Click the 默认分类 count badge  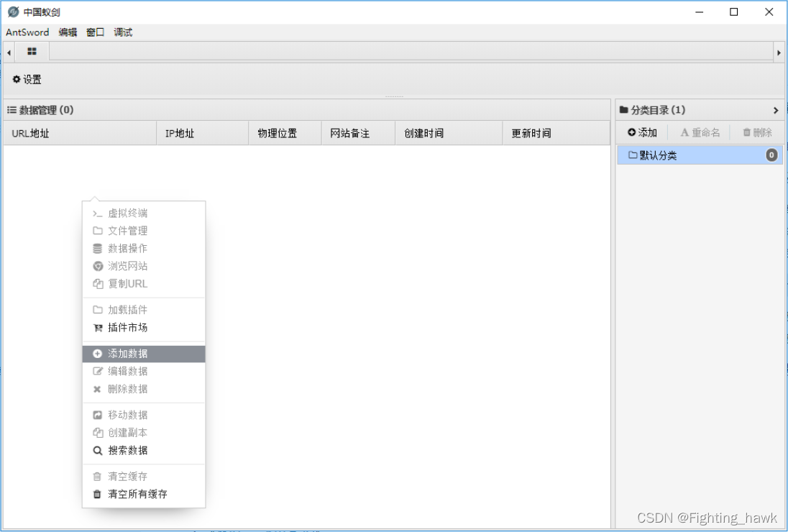[x=771, y=155]
